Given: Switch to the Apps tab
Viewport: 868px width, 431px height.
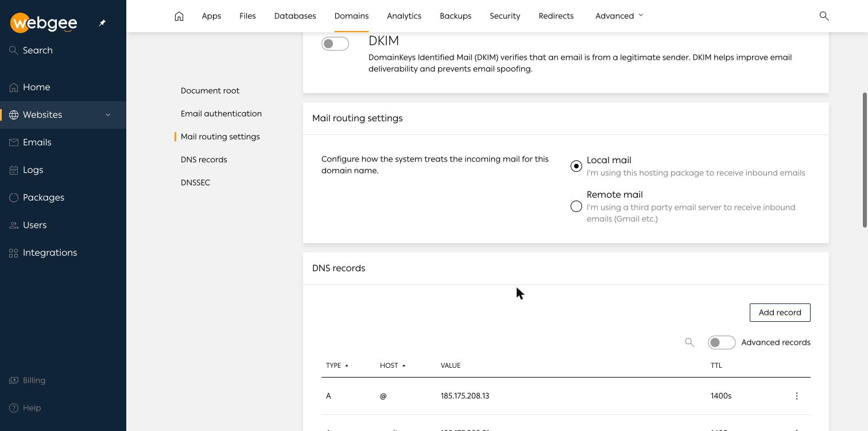Looking at the screenshot, I should (211, 16).
